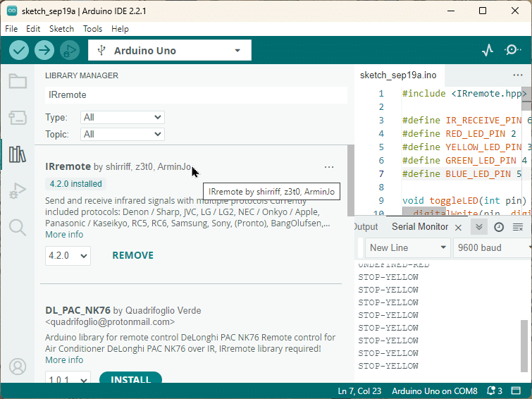The height and width of the screenshot is (399, 532).
Task: Start debugging with the debug toolbar button
Action: click(x=70, y=50)
